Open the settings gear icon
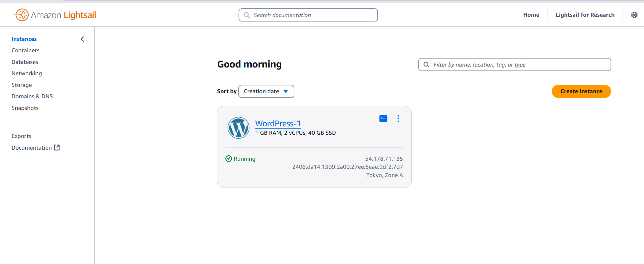644x264 pixels. coord(634,15)
